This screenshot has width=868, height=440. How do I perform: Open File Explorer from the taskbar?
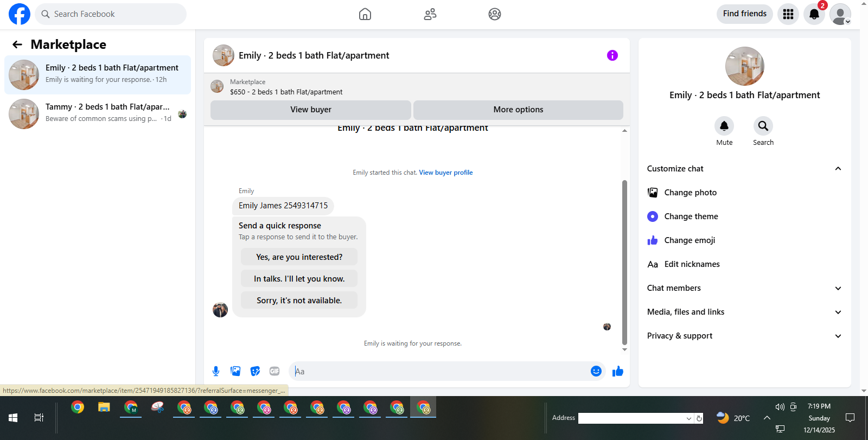tap(104, 407)
